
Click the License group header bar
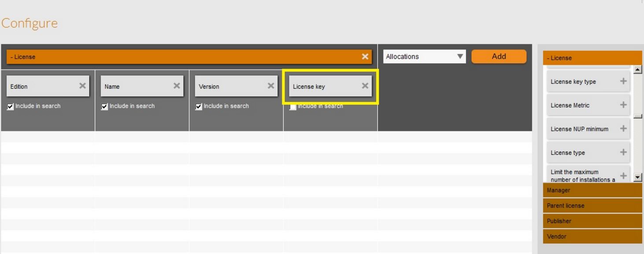click(x=189, y=56)
